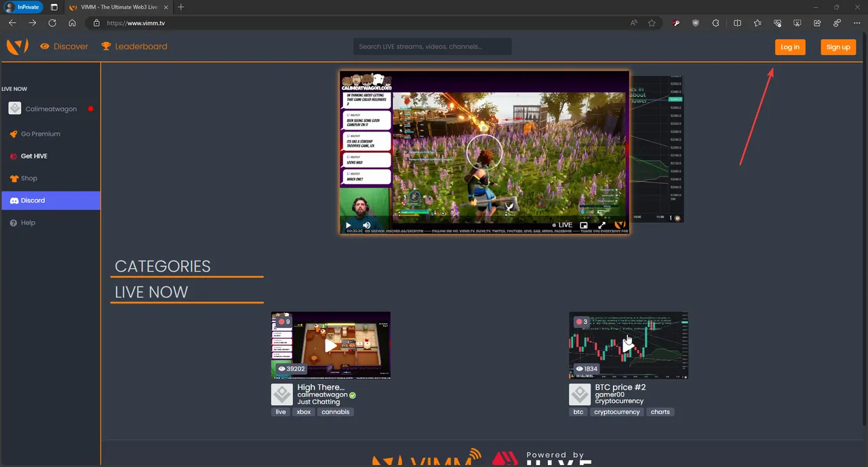Click the LIVE indicator in player
Image resolution: width=868 pixels, height=467 pixels.
(x=562, y=225)
